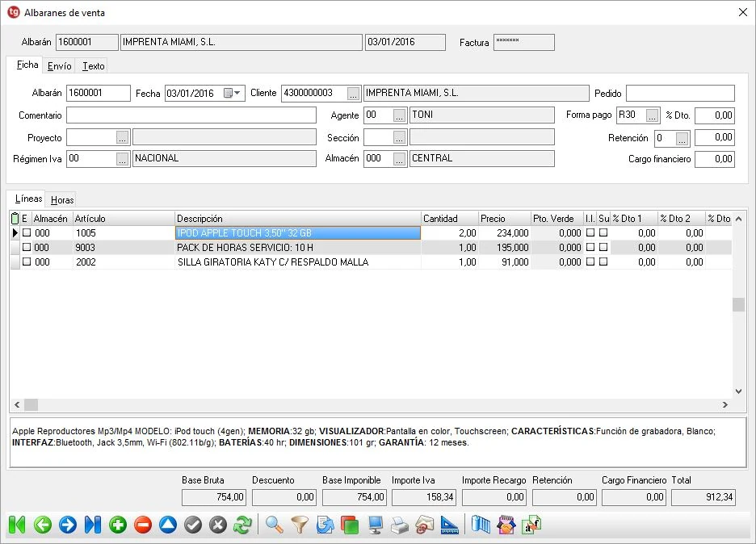The height and width of the screenshot is (544, 756).
Task: Tick the E checkbox for article 2002
Action: click(x=27, y=262)
